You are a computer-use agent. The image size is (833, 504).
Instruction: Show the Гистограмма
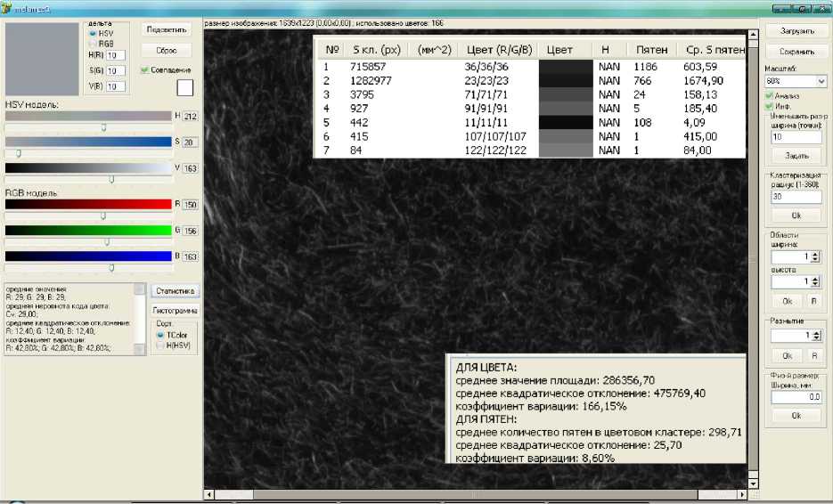pyautogui.click(x=175, y=311)
